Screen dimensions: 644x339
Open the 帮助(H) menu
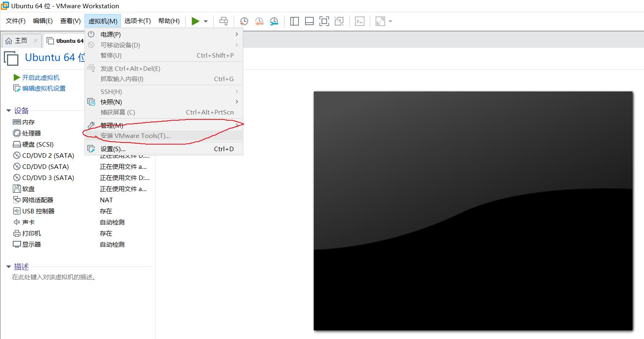pos(169,21)
